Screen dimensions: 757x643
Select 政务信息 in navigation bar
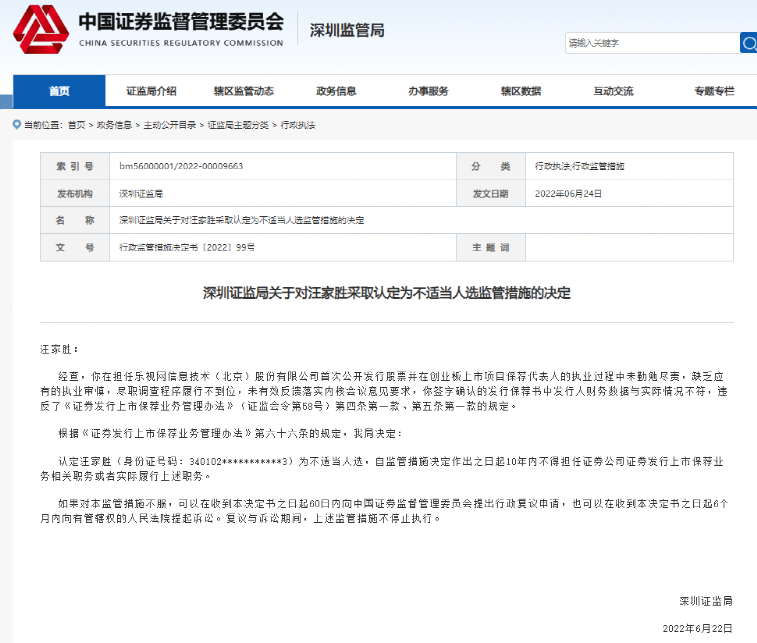336,91
